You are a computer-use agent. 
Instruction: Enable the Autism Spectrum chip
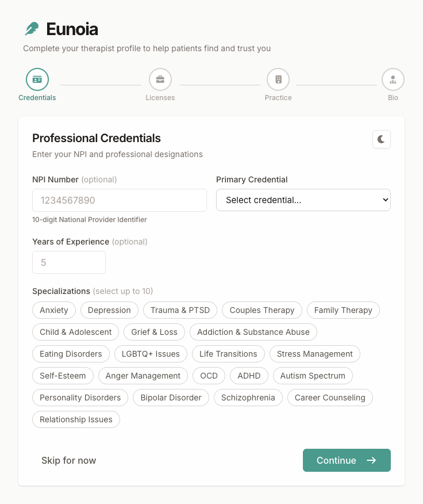click(313, 376)
